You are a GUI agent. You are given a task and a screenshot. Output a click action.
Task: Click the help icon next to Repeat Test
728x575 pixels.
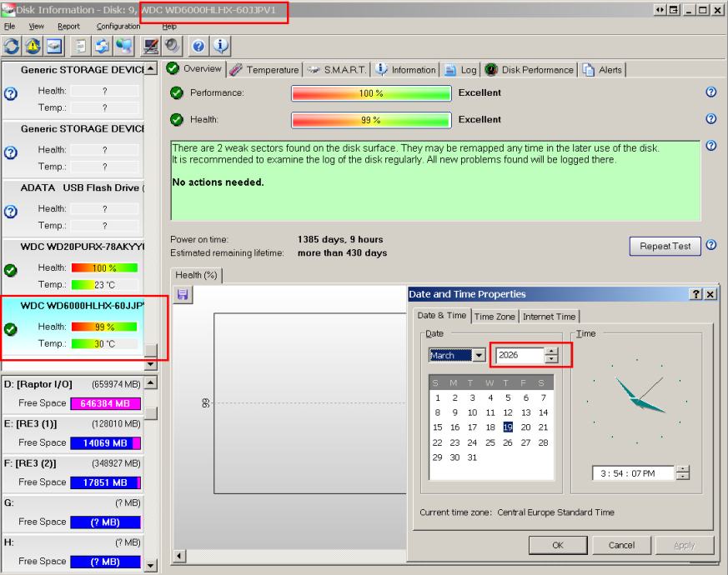(710, 244)
